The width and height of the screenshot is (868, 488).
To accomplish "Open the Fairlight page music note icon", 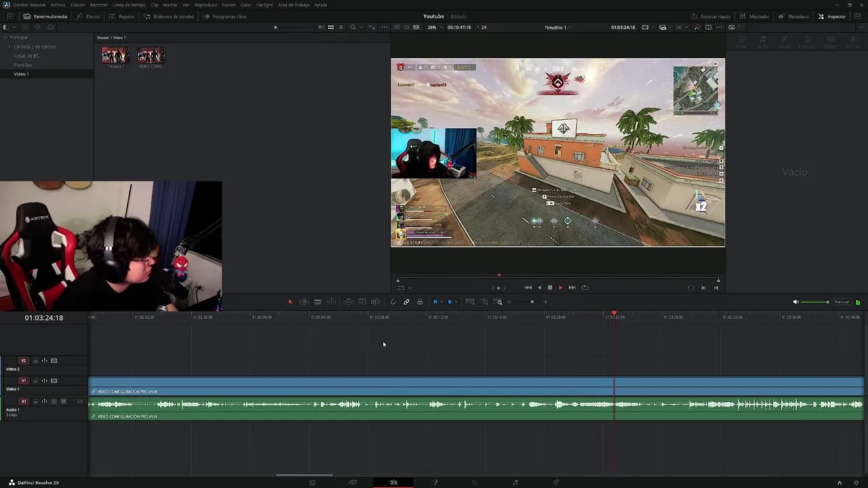I will (x=515, y=483).
